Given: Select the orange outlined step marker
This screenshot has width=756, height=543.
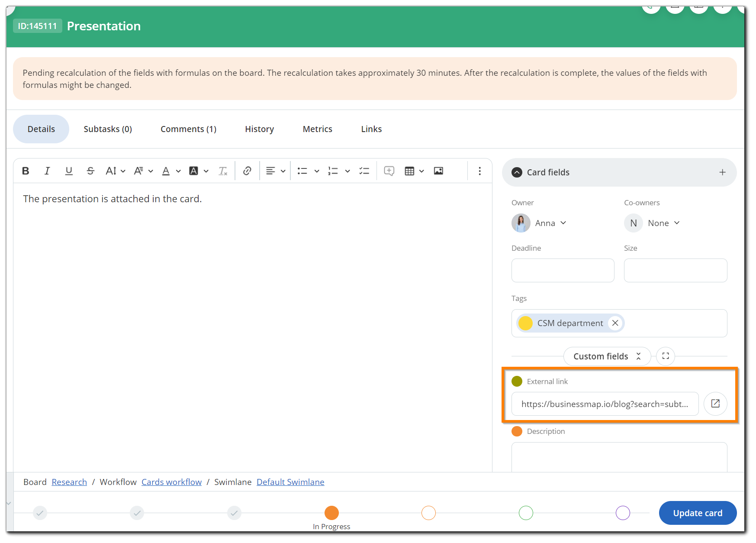Looking at the screenshot, I should 428,513.
